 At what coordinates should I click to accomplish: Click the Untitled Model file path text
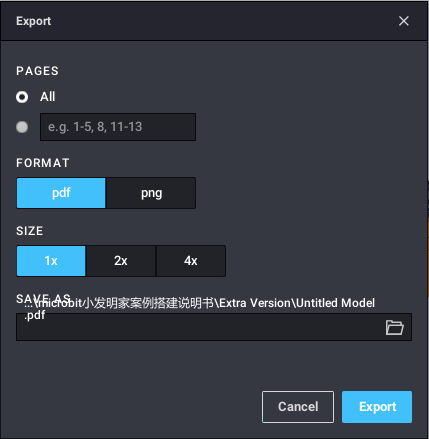335,303
